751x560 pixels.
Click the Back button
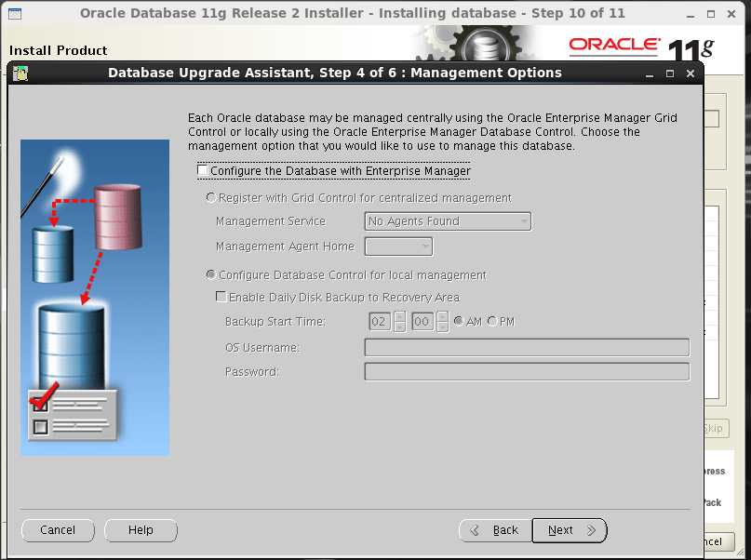(495, 530)
